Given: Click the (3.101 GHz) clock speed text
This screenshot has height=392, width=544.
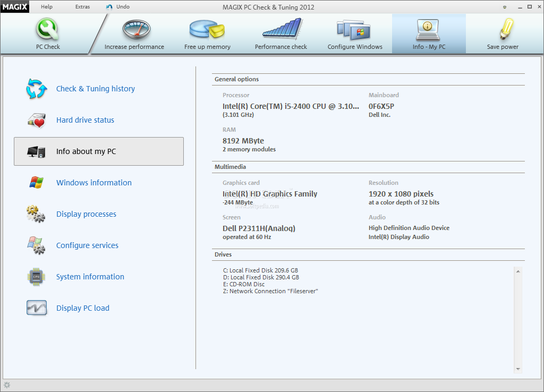Looking at the screenshot, I should pyautogui.click(x=238, y=115).
